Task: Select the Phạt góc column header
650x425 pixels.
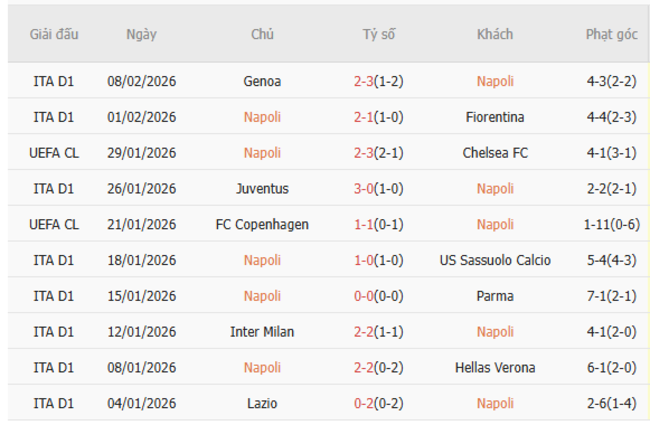Action: (611, 34)
